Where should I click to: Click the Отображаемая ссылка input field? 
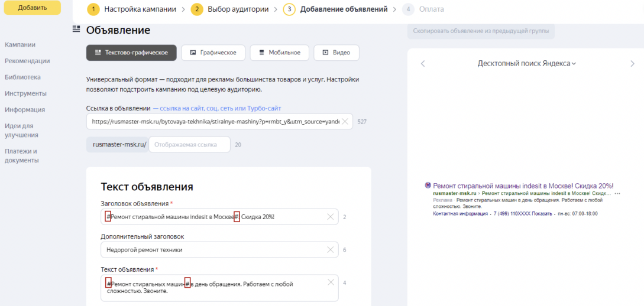[x=189, y=145]
